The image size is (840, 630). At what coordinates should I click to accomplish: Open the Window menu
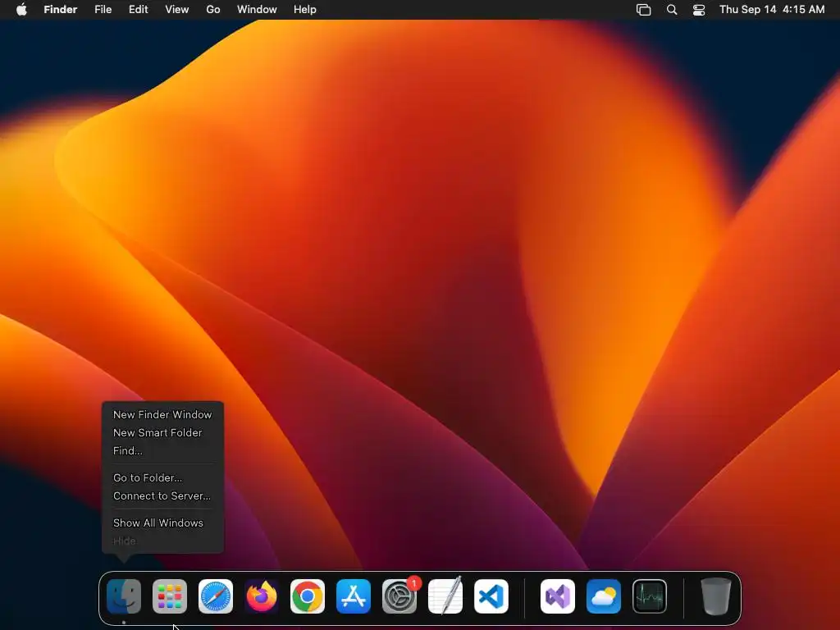click(x=257, y=10)
